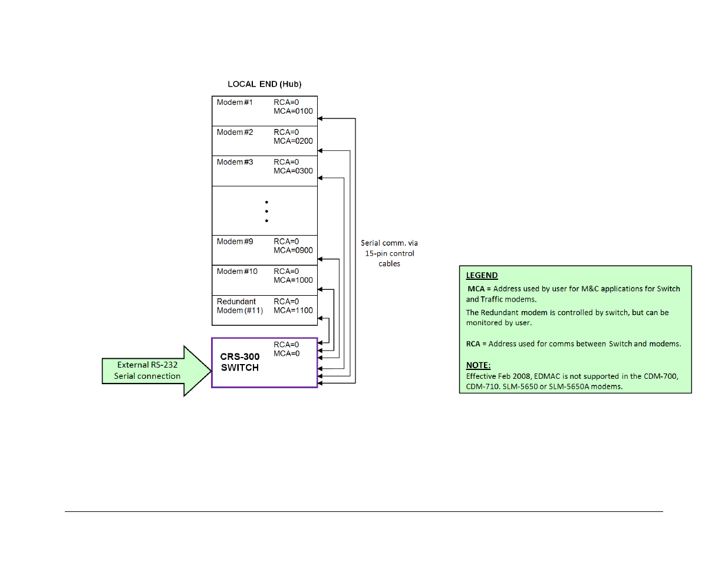
Task: Click the "Effective Feb 2008, EDMAC" note text
Action: (572, 381)
